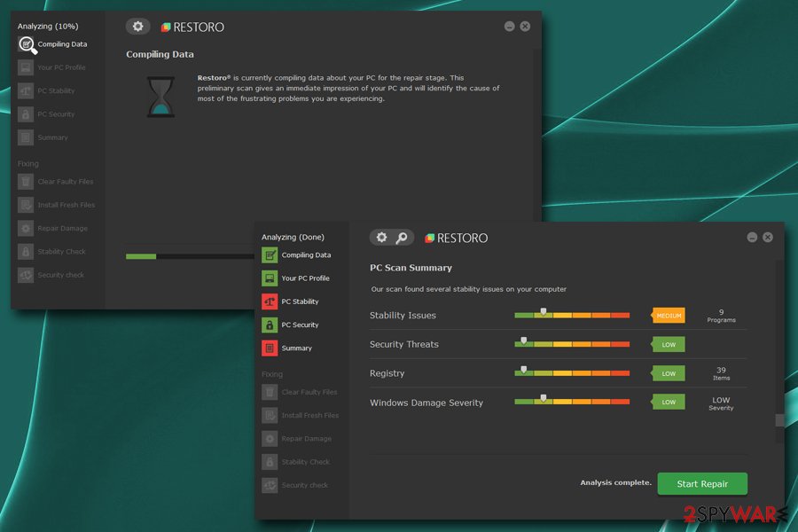Click the 'LOW Severity' value text
The image size is (798, 532).
(721, 403)
